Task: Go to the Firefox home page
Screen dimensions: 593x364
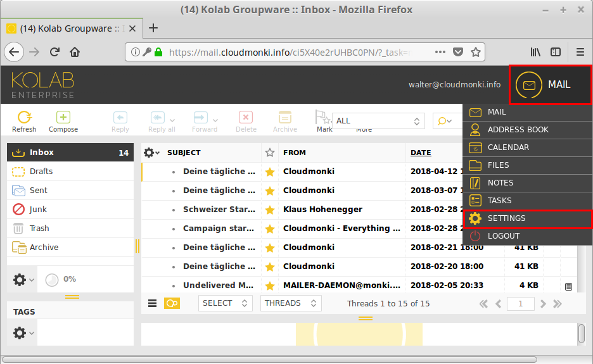Action: pos(75,52)
